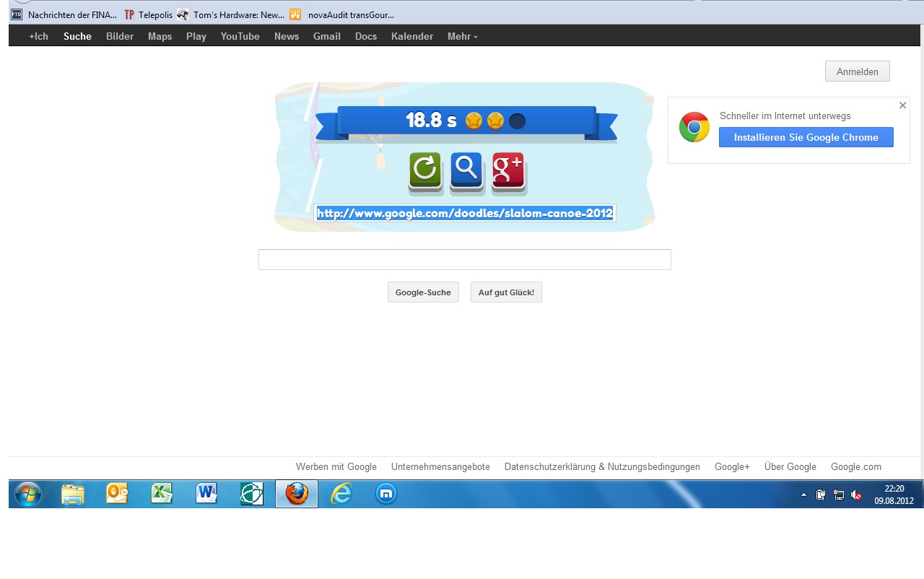The image size is (924, 579).
Task: Open the Tom's Hardware bookmark
Action: pyautogui.click(x=230, y=14)
